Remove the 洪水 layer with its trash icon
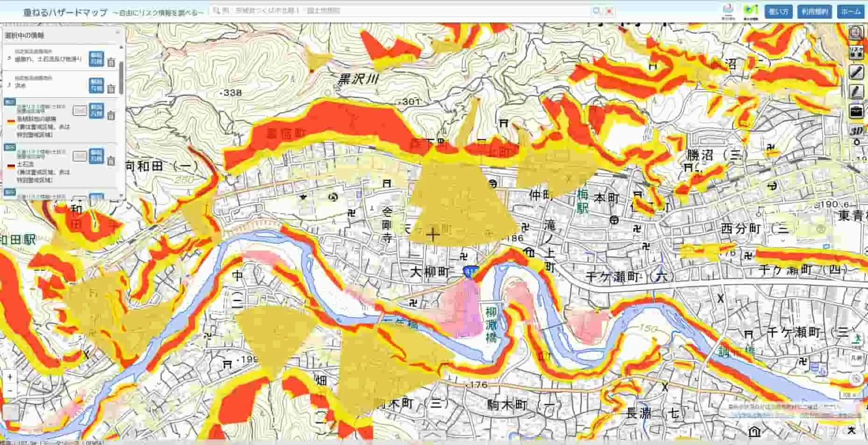The width and height of the screenshot is (868, 445). click(110, 88)
